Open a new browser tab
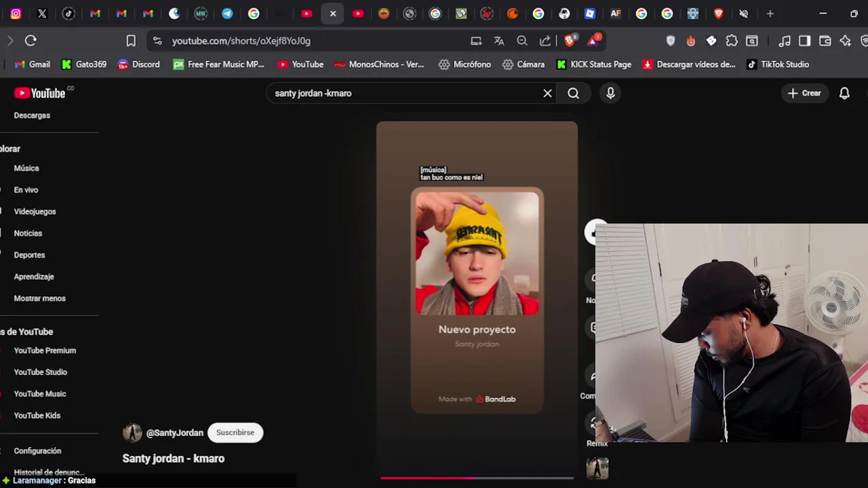The height and width of the screenshot is (488, 868). tap(770, 14)
